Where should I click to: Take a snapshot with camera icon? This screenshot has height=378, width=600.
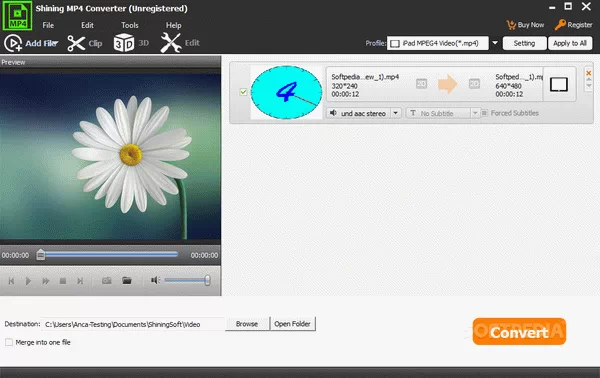click(x=106, y=281)
